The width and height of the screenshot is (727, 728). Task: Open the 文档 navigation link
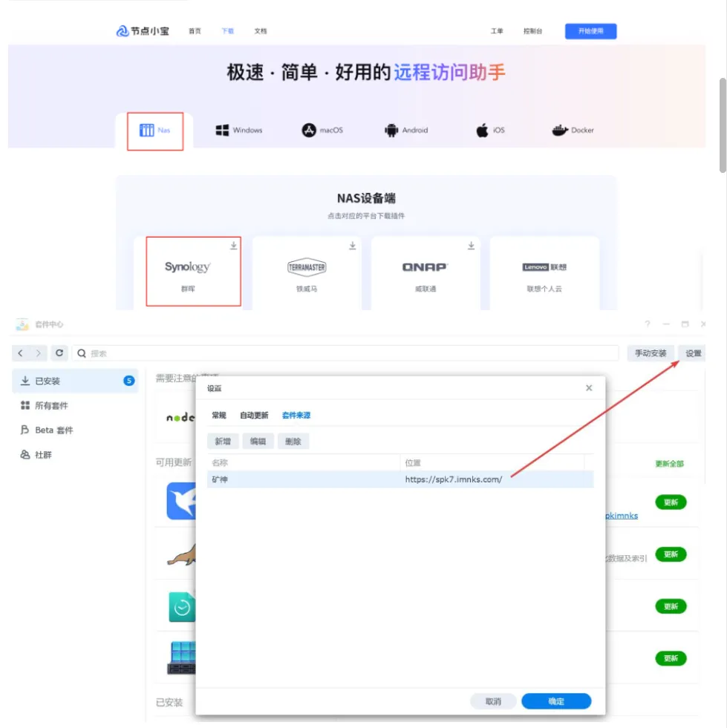tap(261, 31)
